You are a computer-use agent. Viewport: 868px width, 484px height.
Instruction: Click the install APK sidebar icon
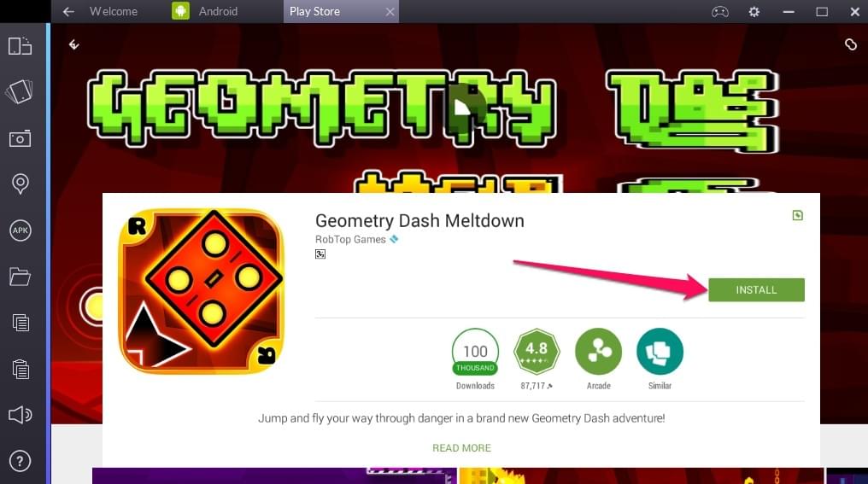21,230
